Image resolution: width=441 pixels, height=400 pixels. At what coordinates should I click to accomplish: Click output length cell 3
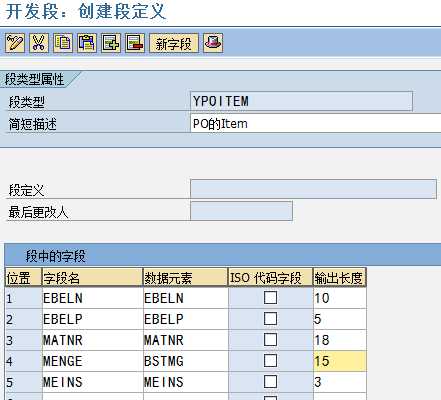[340, 382]
